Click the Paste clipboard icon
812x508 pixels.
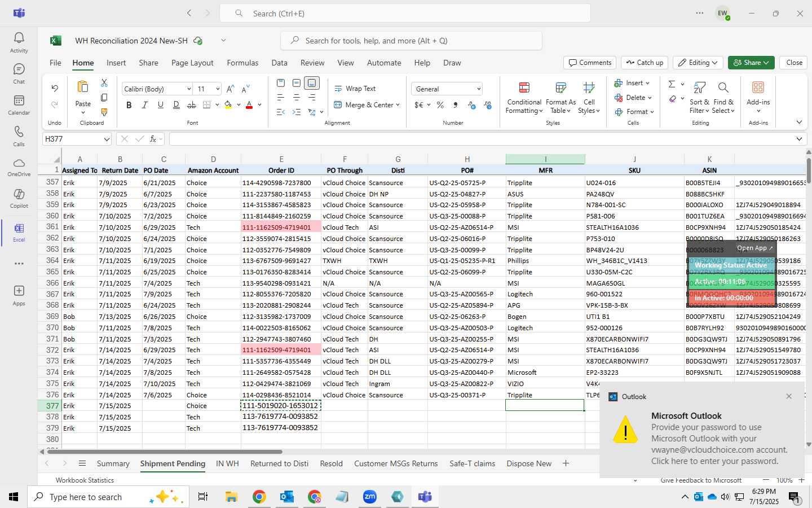83,87
